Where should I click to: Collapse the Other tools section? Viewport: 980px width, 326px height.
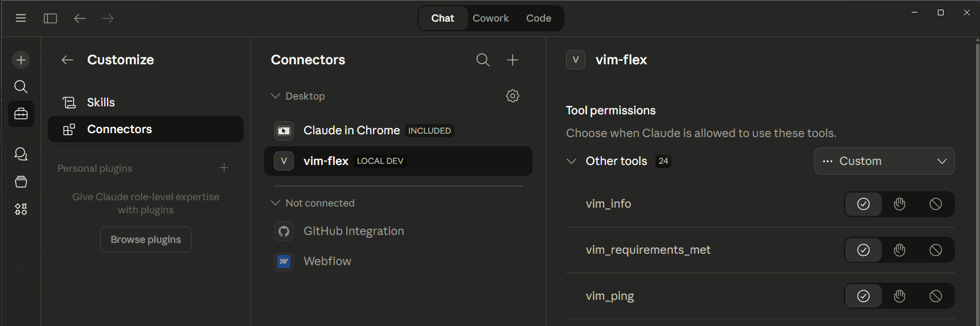click(x=571, y=161)
